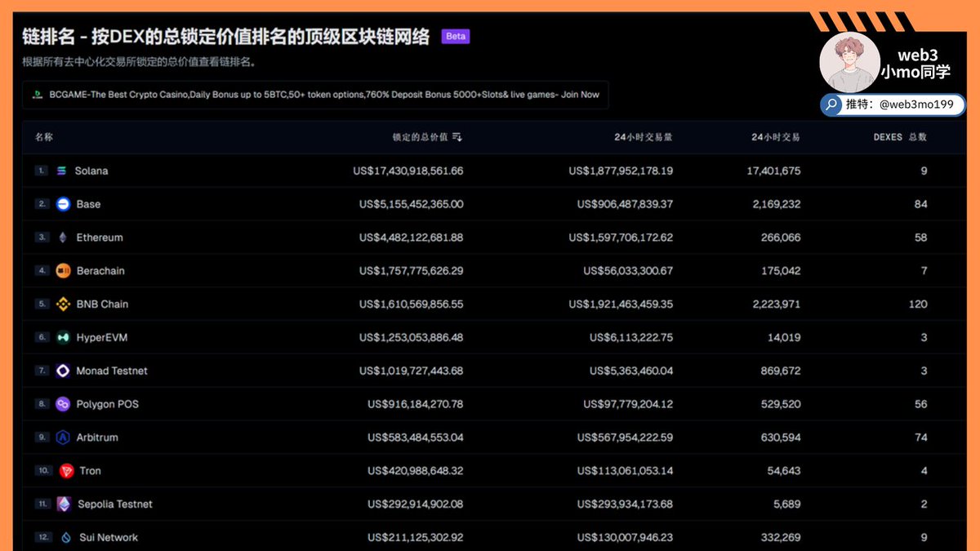Open the Solana chain link
Viewport: 980px width, 551px height.
pyautogui.click(x=91, y=171)
